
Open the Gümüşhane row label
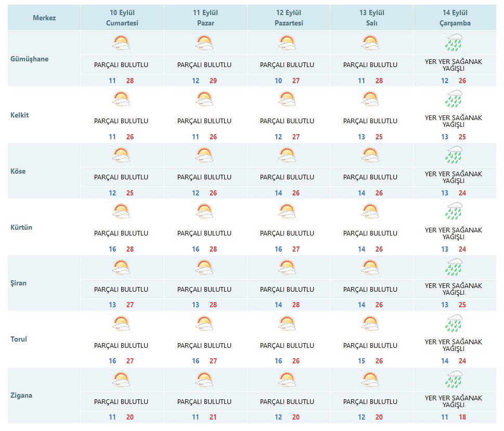coord(30,59)
